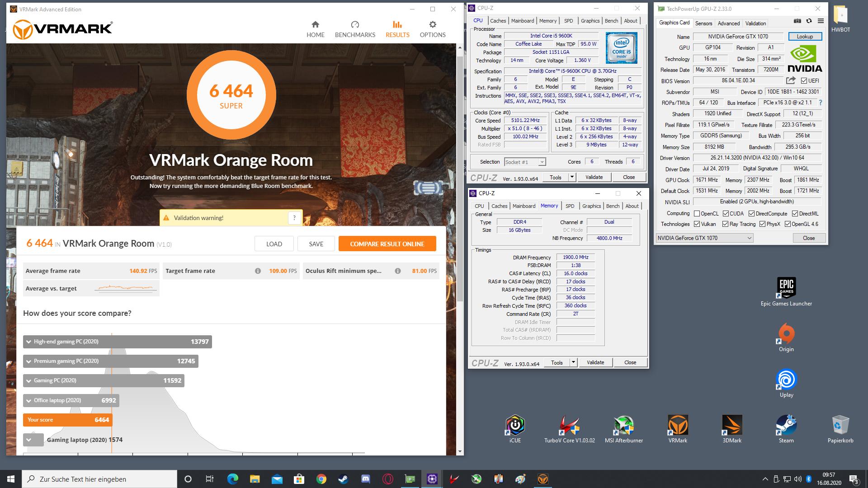Toggle the UEFI checkbox in GPU-Z
Viewport: 868px width, 488px height.
[x=804, y=81]
